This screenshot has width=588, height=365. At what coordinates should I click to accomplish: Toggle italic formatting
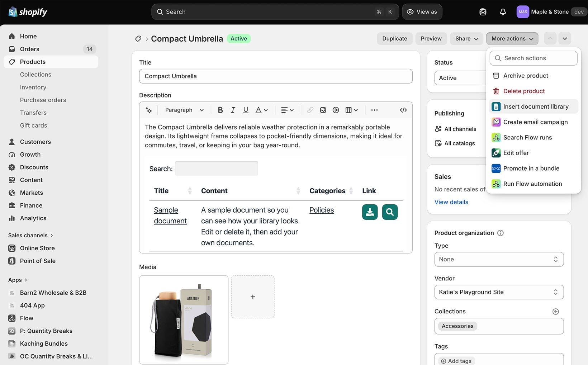[233, 110]
